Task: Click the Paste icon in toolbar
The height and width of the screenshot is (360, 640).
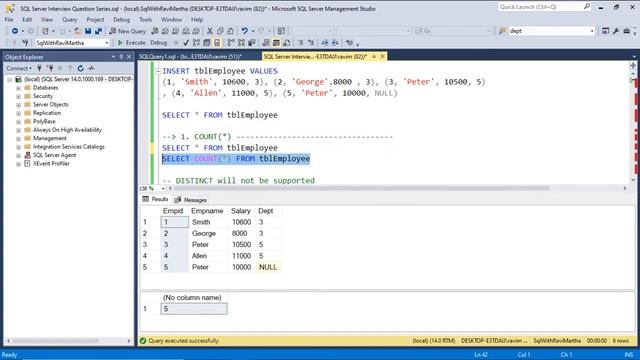Action: (x=230, y=31)
